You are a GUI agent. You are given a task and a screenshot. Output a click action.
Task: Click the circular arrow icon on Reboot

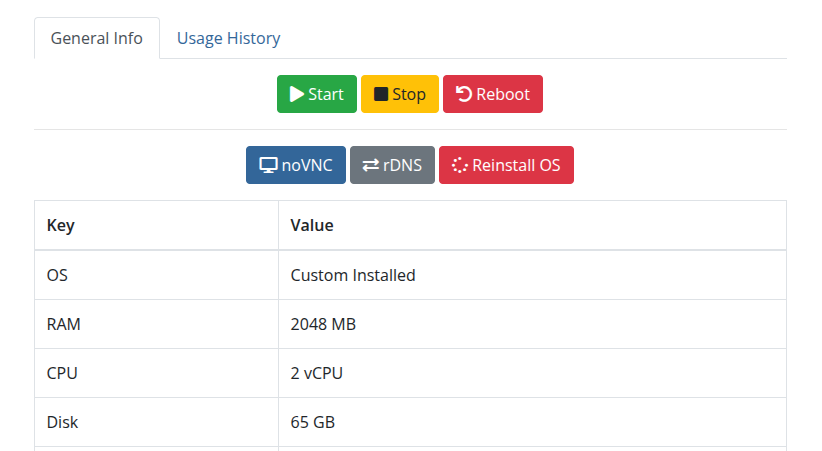[x=464, y=94]
